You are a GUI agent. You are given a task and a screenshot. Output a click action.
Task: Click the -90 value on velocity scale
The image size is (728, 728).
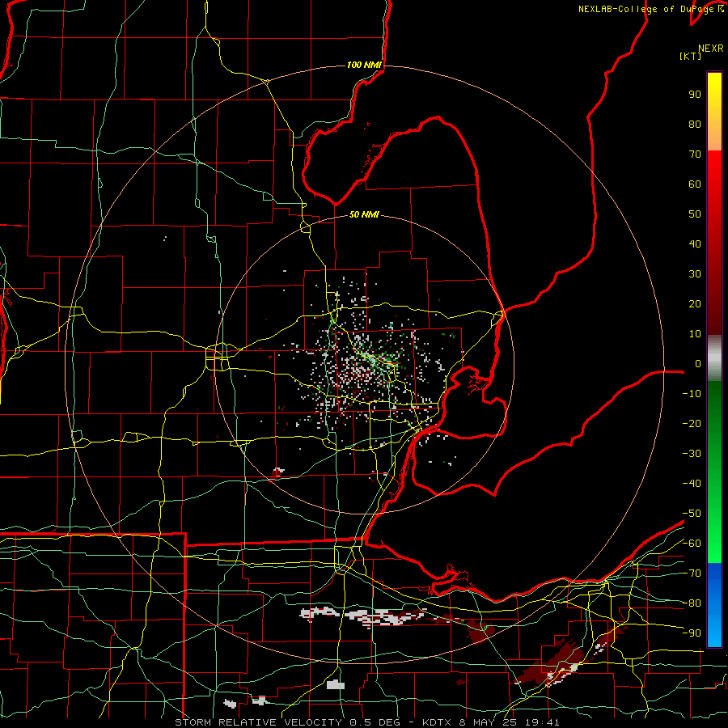point(692,633)
